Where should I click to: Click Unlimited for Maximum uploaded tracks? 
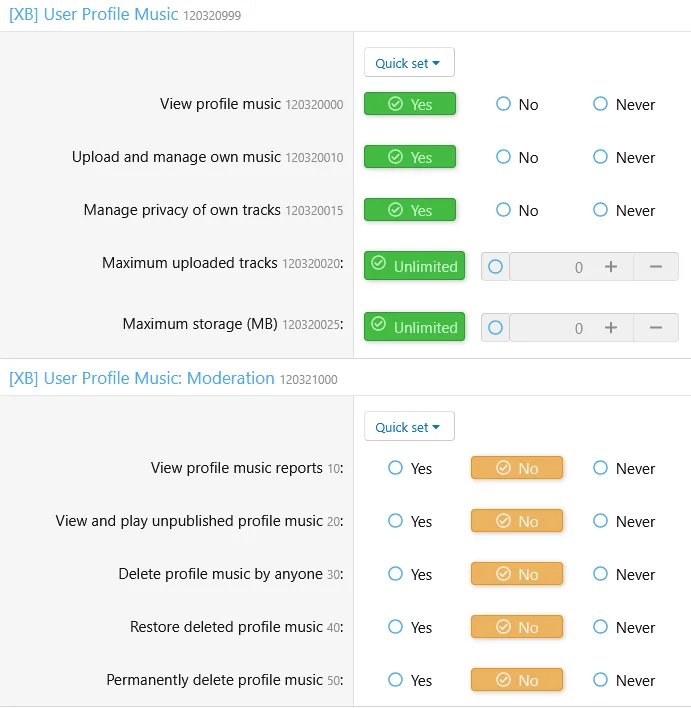[414, 266]
